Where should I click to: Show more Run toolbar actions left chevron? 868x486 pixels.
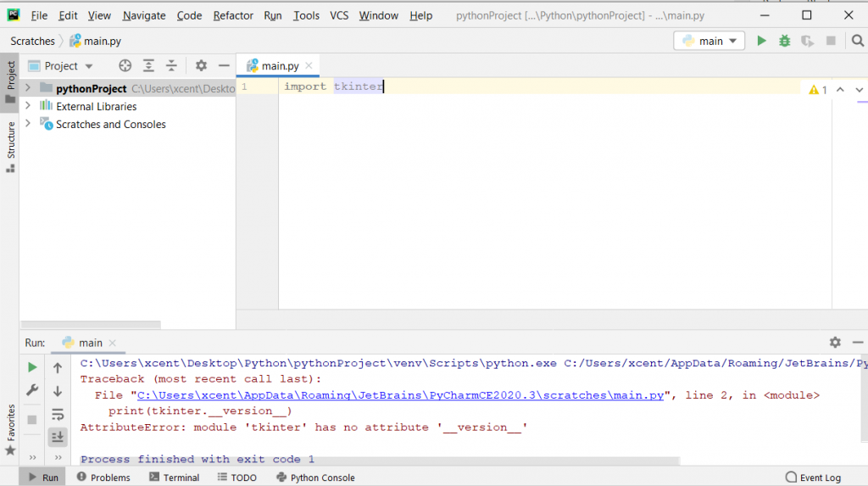[x=33, y=457]
